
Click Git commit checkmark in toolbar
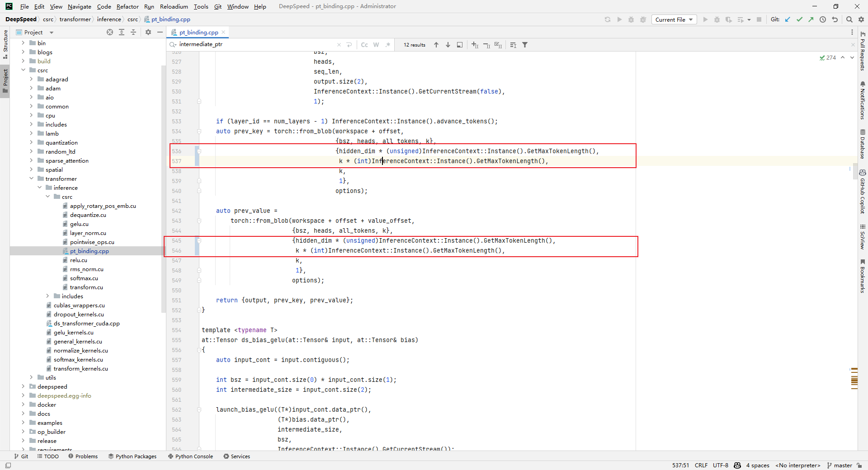799,19
